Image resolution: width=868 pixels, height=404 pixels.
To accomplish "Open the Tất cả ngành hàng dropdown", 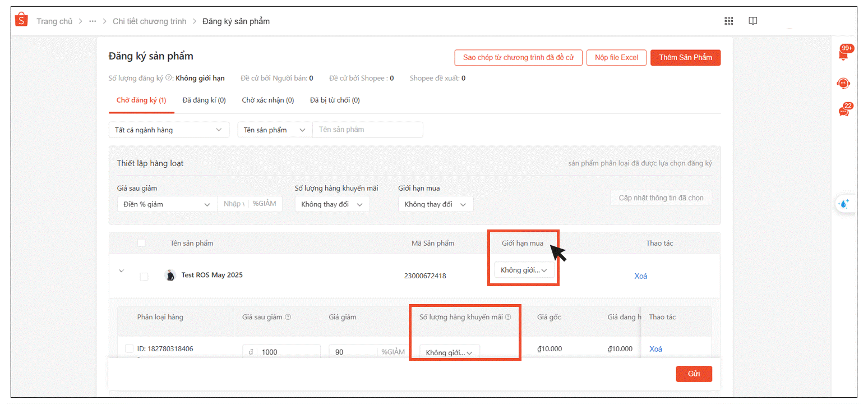I will 169,130.
